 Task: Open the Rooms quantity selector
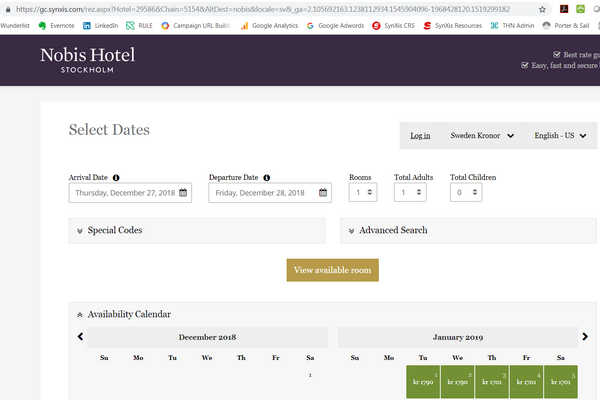[363, 193]
